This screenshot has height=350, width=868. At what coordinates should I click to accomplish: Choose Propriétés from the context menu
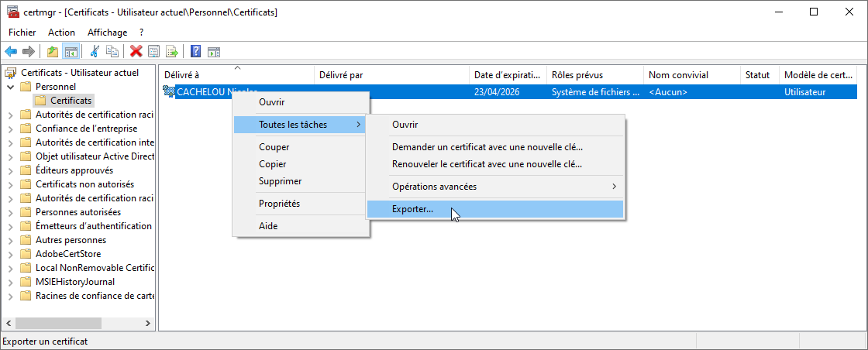point(279,204)
